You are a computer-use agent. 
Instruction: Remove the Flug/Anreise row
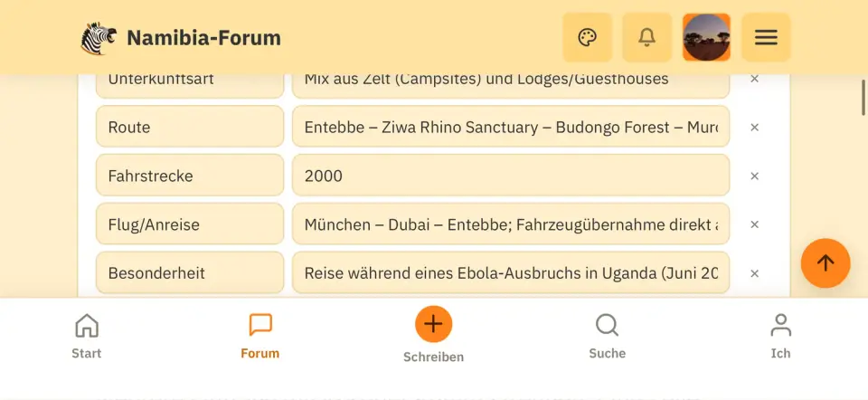(754, 224)
